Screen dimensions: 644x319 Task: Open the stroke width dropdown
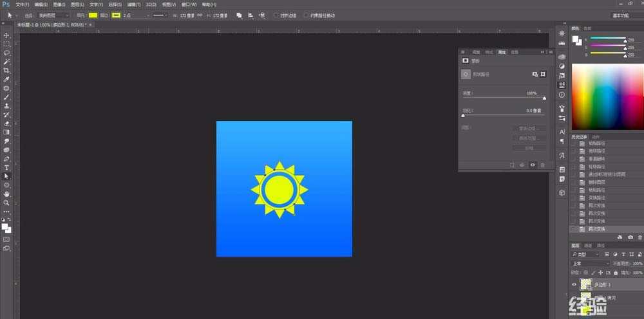pos(148,15)
